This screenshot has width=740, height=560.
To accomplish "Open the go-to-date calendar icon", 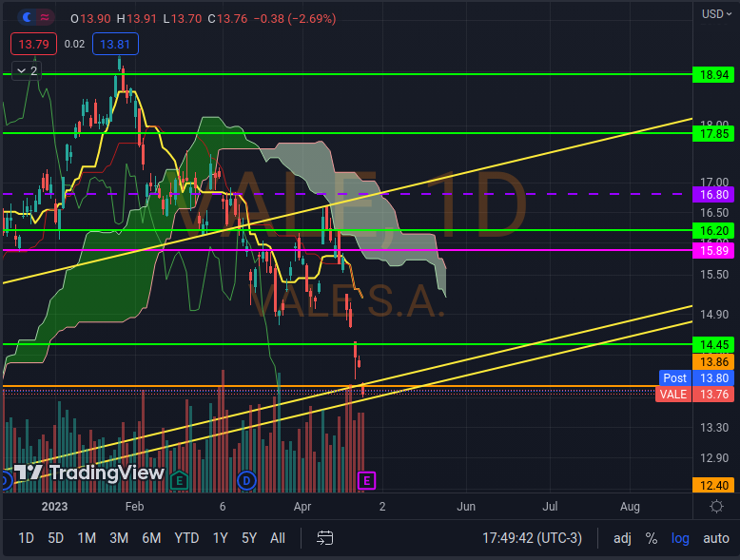I will click(324, 538).
